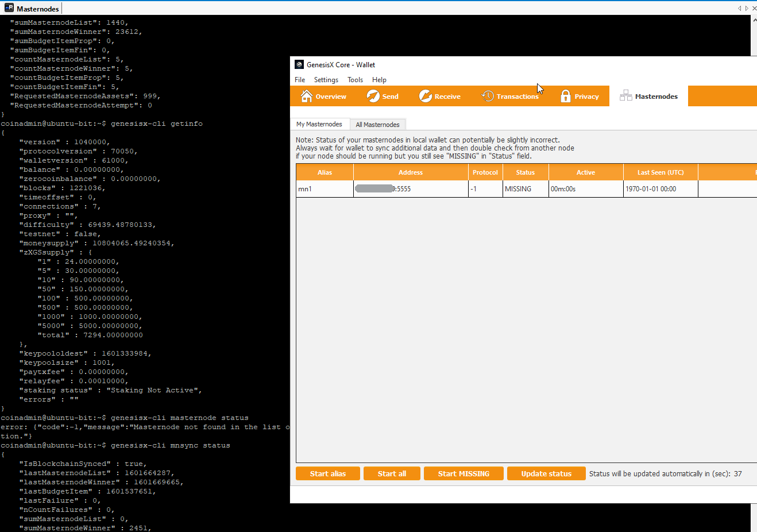757x532 pixels.
Task: Open the Help menu in the wallet
Action: tap(379, 80)
